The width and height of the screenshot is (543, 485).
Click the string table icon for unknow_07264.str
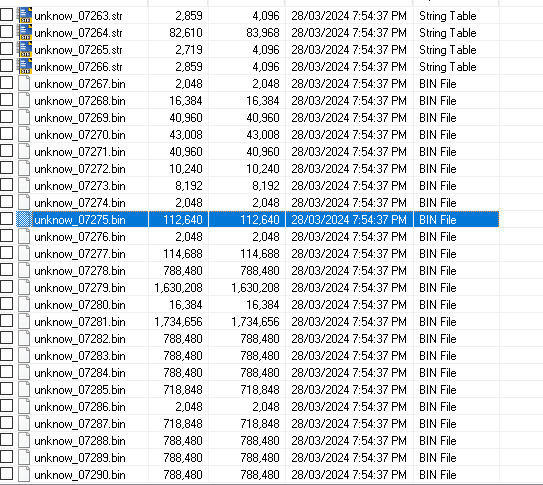coord(24,32)
